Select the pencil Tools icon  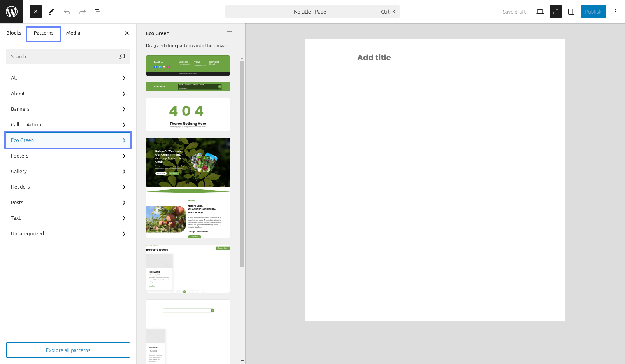click(x=51, y=12)
